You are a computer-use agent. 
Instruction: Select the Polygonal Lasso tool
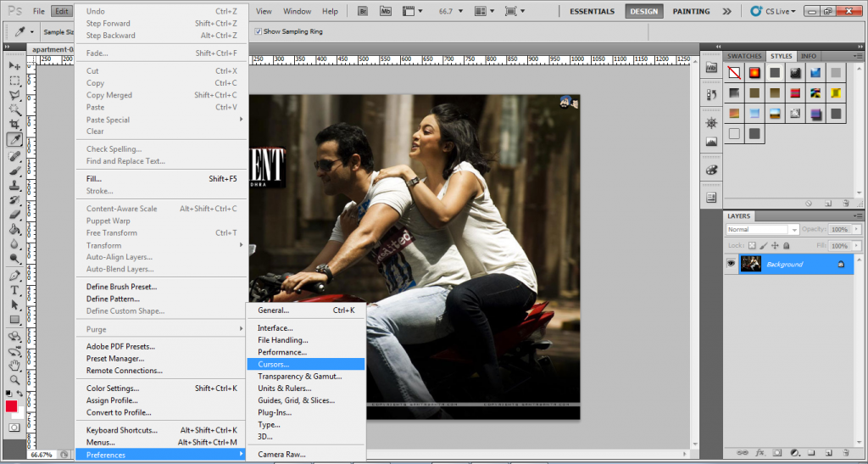(15, 95)
